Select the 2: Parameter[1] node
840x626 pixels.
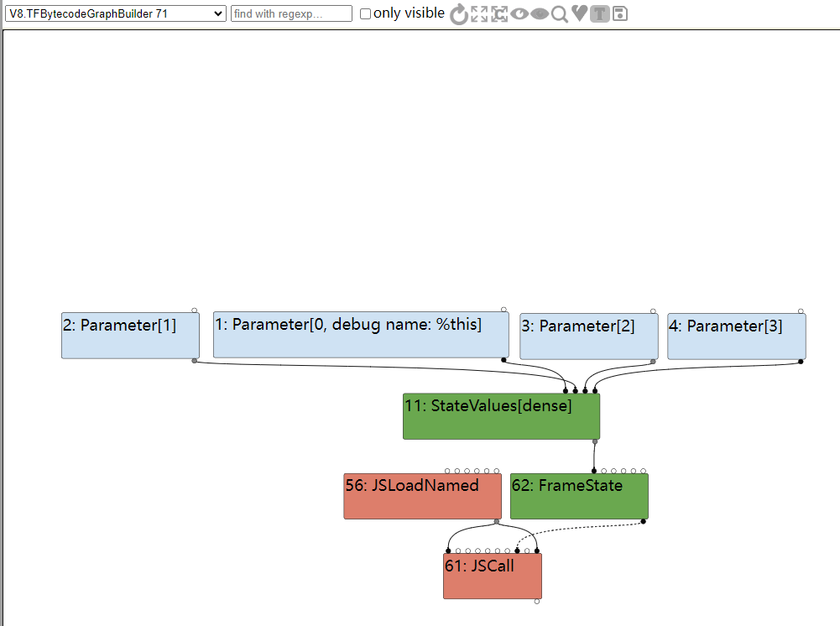[x=130, y=336]
